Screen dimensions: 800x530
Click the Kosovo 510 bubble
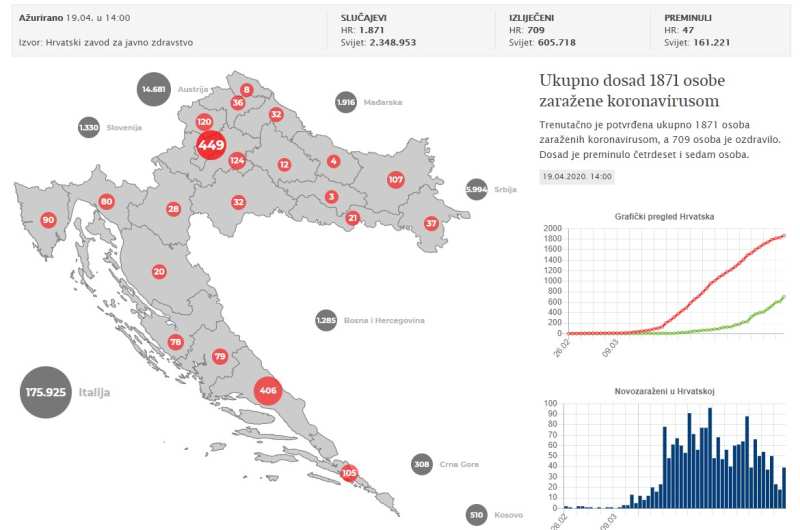[x=476, y=515]
